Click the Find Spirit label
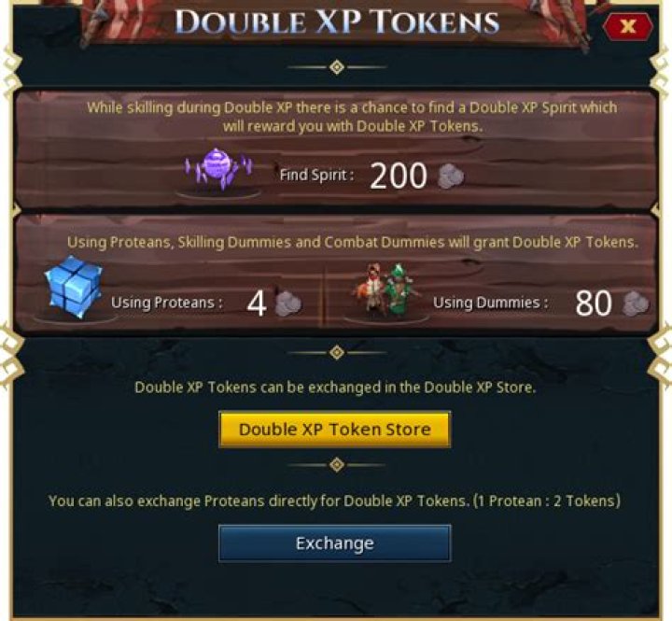 [x=316, y=175]
